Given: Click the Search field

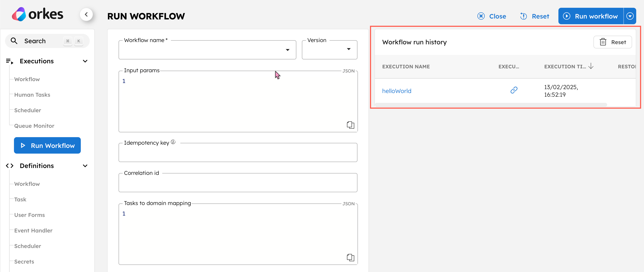Looking at the screenshot, I should (x=47, y=41).
